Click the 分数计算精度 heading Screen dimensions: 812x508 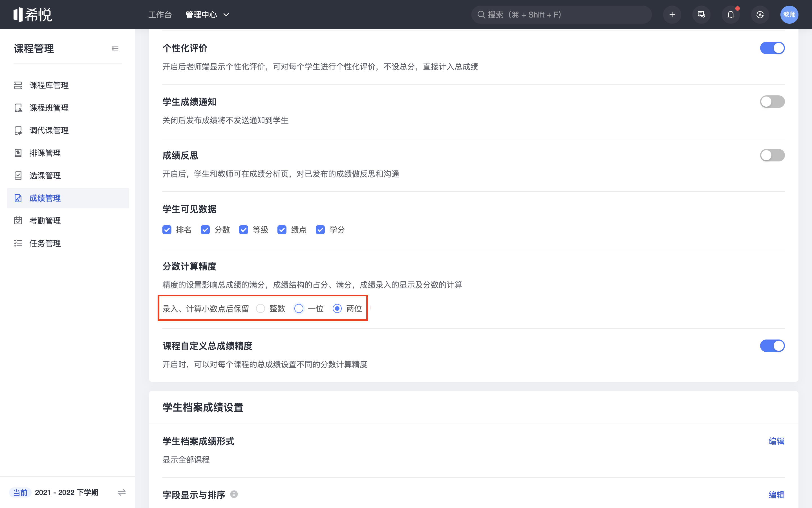click(x=189, y=266)
